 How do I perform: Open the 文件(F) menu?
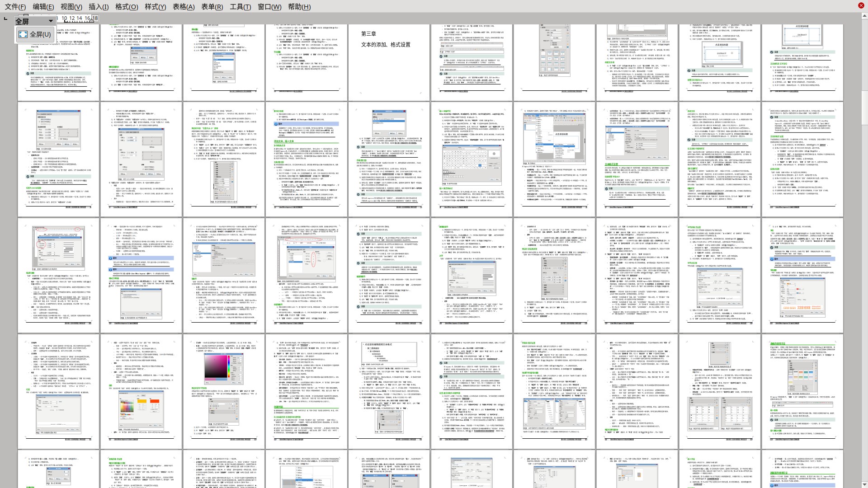tap(15, 7)
